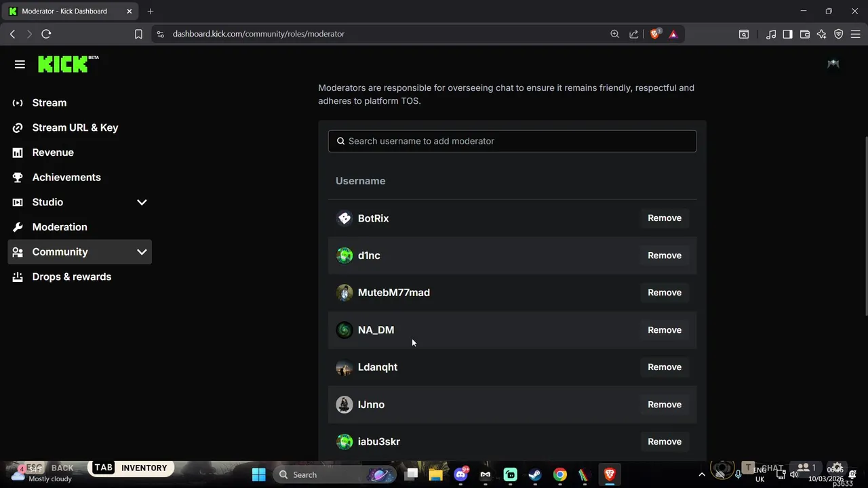Click d1nc avatar

point(344,256)
